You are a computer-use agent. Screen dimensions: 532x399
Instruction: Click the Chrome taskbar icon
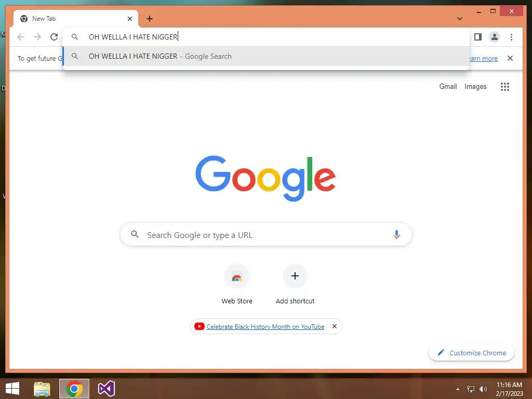[x=74, y=389]
